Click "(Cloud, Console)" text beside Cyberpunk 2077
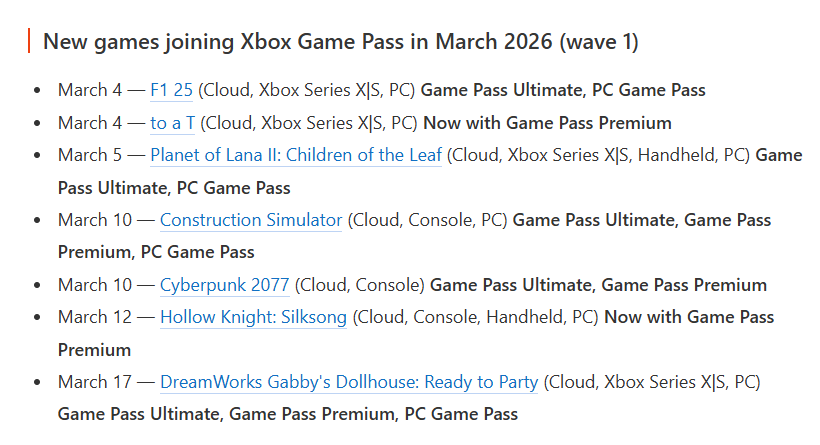Image resolution: width=820 pixels, height=445 pixels. tap(359, 285)
